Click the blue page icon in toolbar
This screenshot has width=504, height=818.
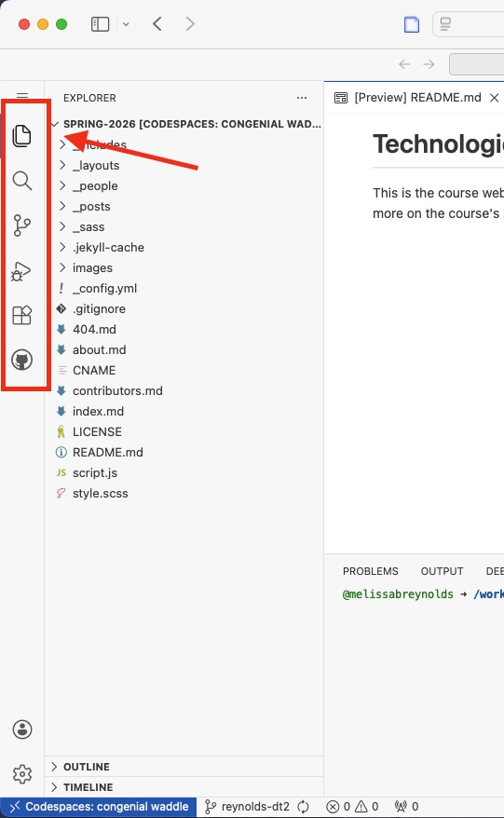[412, 24]
